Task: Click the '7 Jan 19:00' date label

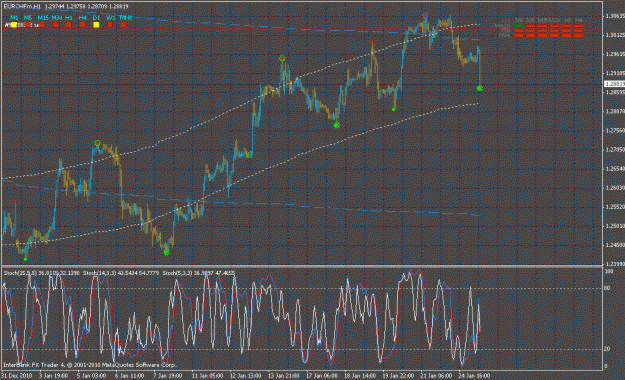Action: click(x=168, y=376)
